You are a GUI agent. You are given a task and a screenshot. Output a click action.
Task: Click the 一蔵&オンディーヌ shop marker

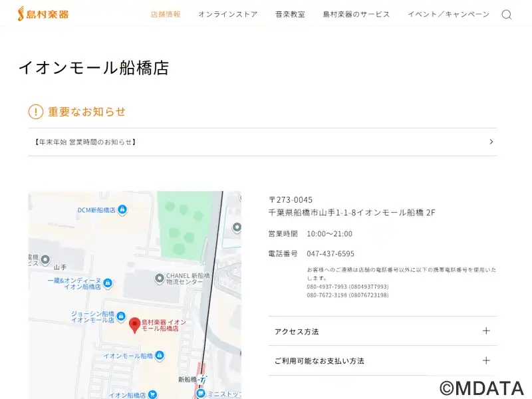[x=108, y=283]
